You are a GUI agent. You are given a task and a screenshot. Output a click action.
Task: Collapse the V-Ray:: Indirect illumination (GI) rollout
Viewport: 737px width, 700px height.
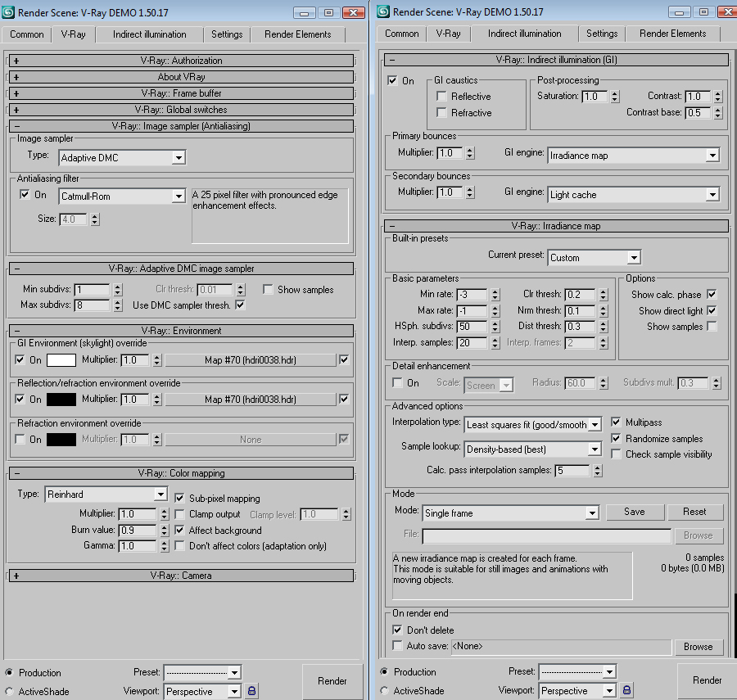557,60
